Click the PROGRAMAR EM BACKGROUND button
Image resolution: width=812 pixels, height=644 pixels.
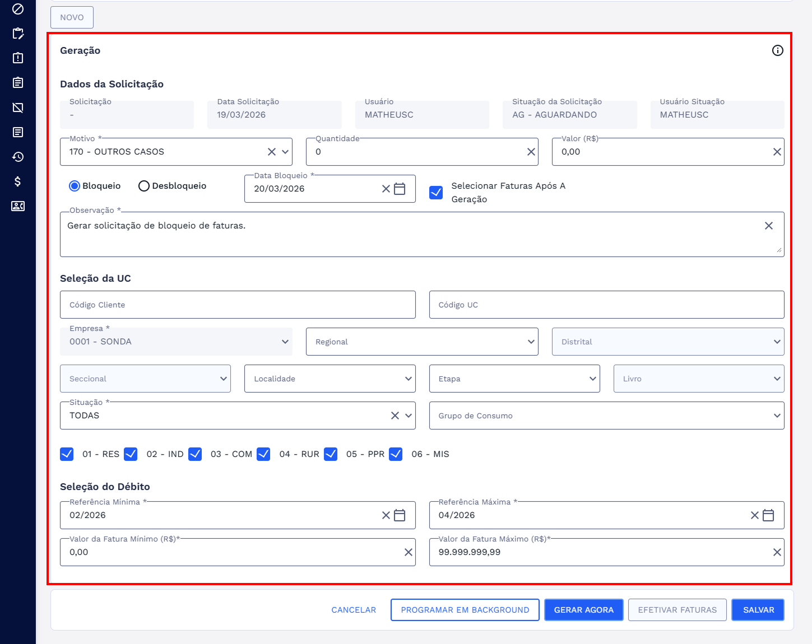[x=465, y=610]
